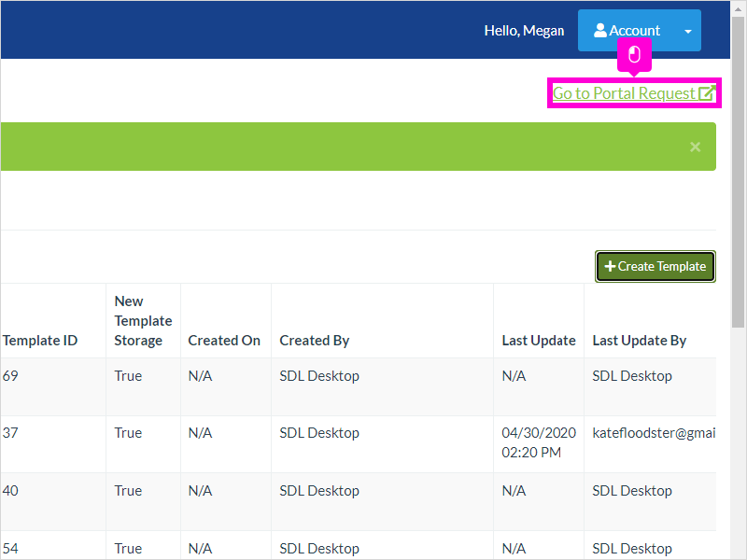Viewport: 747px width, 560px height.
Task: Select Template ID 69 cell
Action: tap(53, 386)
